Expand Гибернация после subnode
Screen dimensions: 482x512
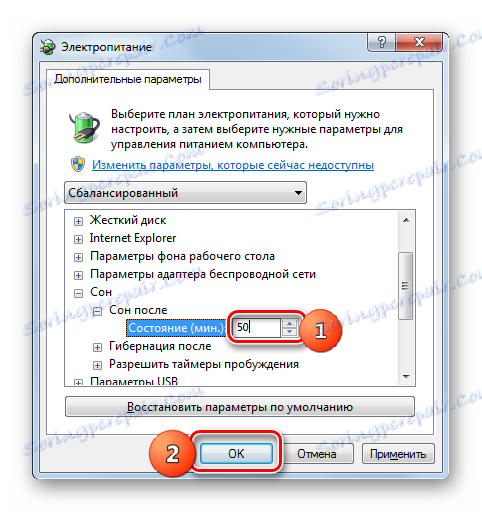tap(97, 347)
